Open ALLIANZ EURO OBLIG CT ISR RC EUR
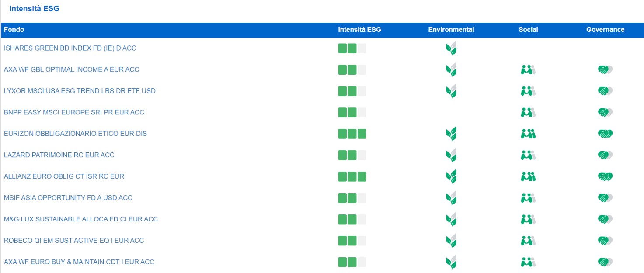The height and width of the screenshot is (273, 644). (64, 176)
